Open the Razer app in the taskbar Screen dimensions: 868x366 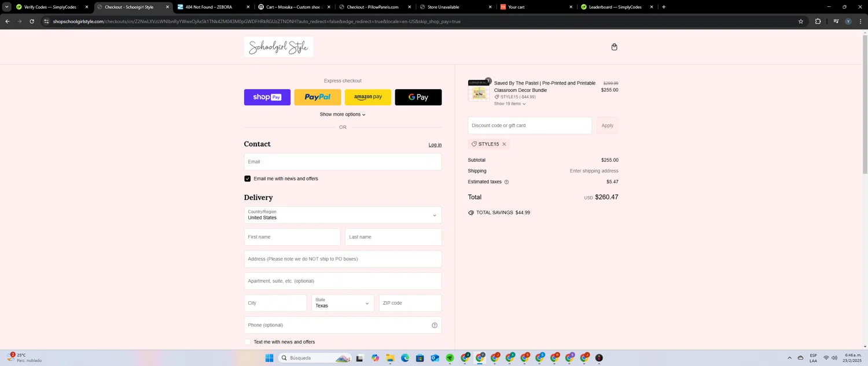[x=450, y=358]
